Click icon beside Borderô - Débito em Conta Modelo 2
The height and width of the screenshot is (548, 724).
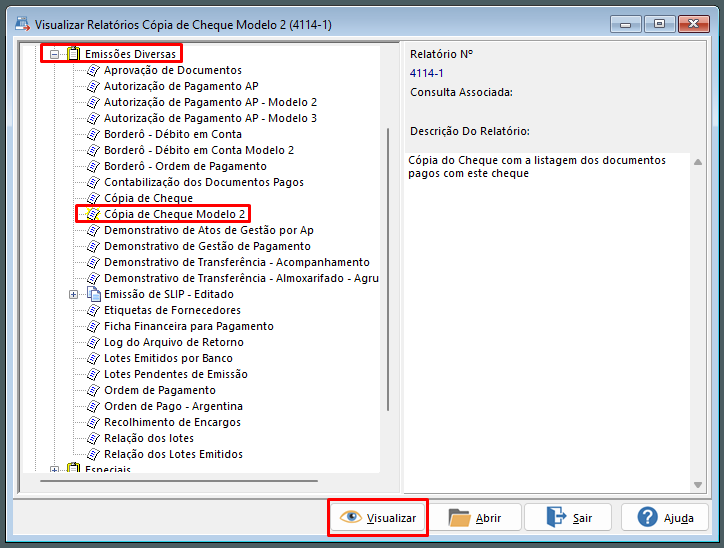(x=94, y=150)
